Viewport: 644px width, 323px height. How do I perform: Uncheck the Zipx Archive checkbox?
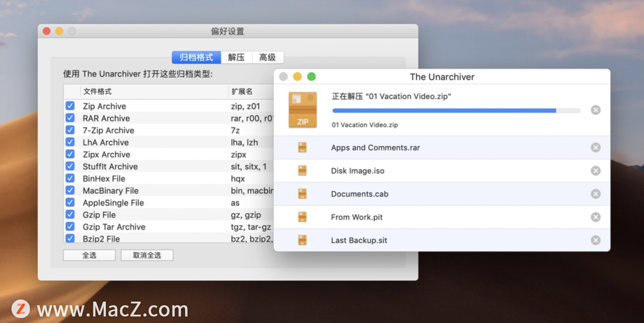(70, 154)
